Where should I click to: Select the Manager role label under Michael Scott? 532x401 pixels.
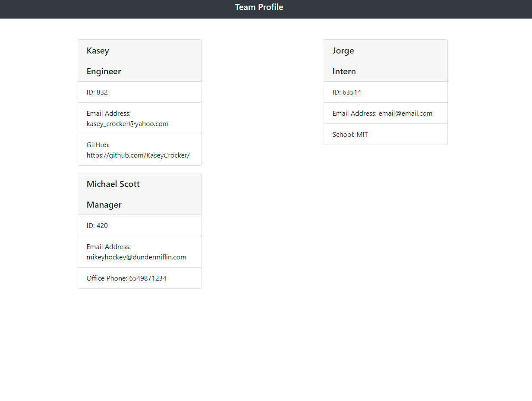(x=104, y=205)
